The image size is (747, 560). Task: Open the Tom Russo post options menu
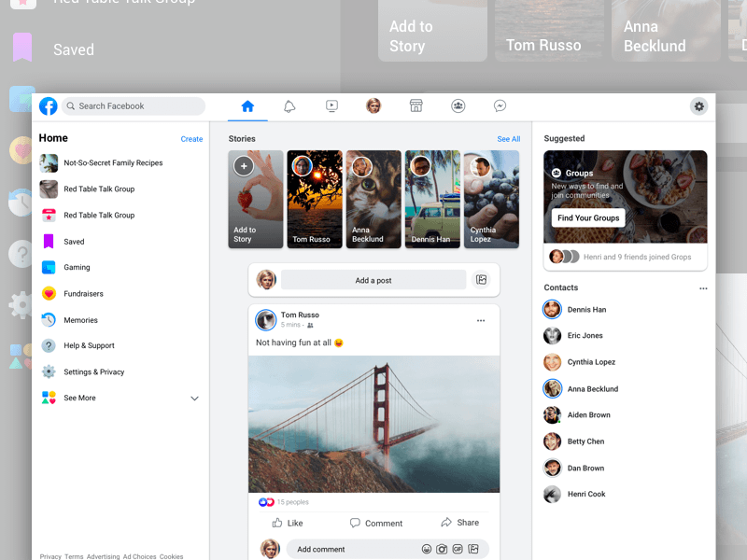(481, 320)
